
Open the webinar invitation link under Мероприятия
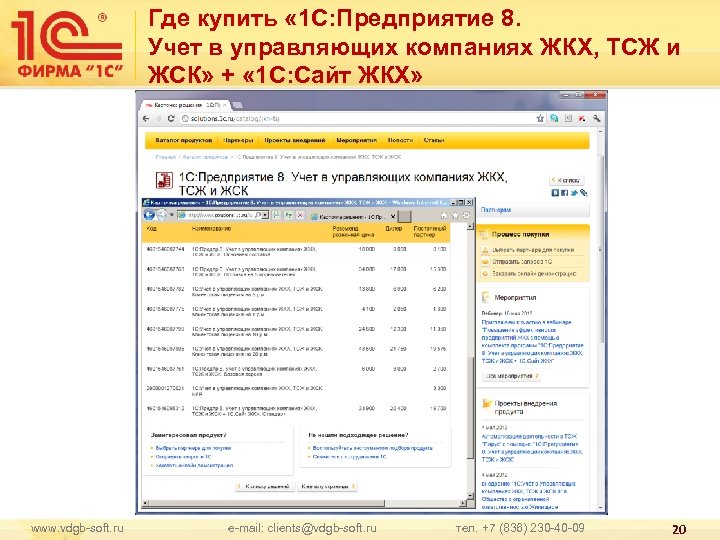532,342
